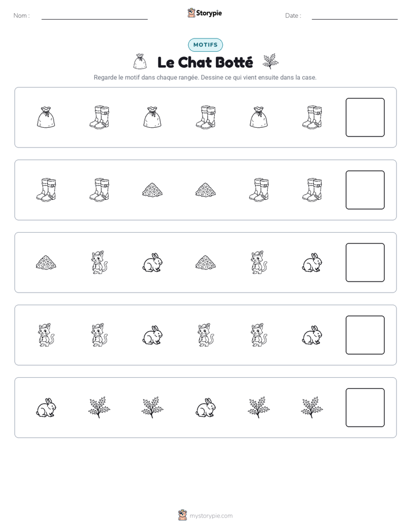This screenshot has width=411, height=532.
Task: Click the Storypie logo at top
Action: 205,13
